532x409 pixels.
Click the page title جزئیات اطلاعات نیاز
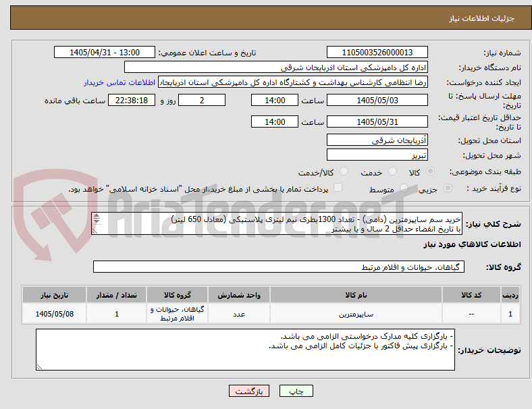coord(482,18)
